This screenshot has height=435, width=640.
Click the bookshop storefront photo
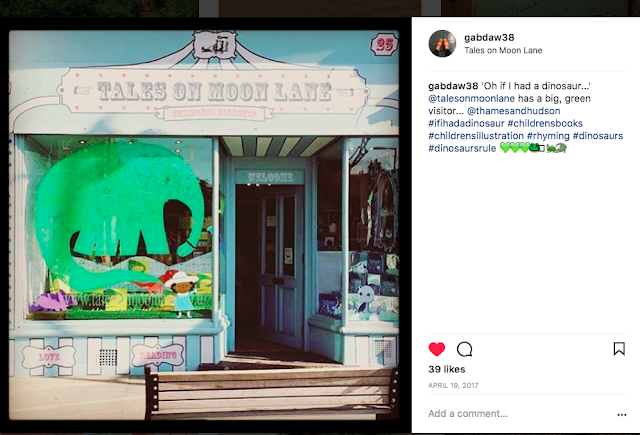(x=204, y=225)
